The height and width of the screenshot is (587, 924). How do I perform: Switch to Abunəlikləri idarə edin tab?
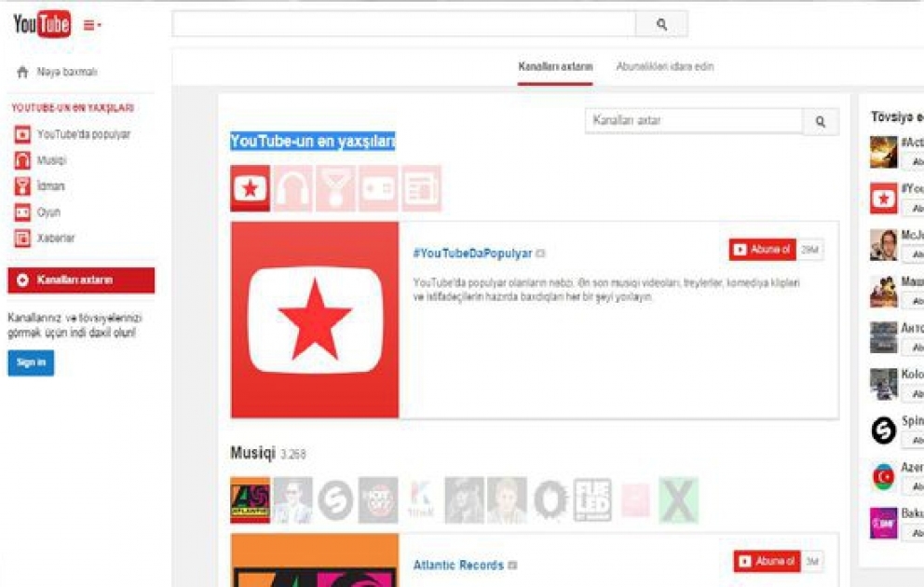coord(665,66)
